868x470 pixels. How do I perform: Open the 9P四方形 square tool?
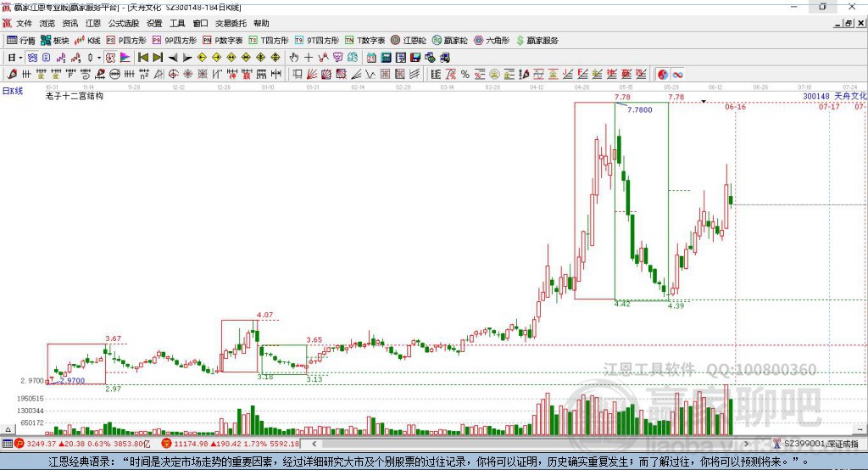[x=175, y=41]
